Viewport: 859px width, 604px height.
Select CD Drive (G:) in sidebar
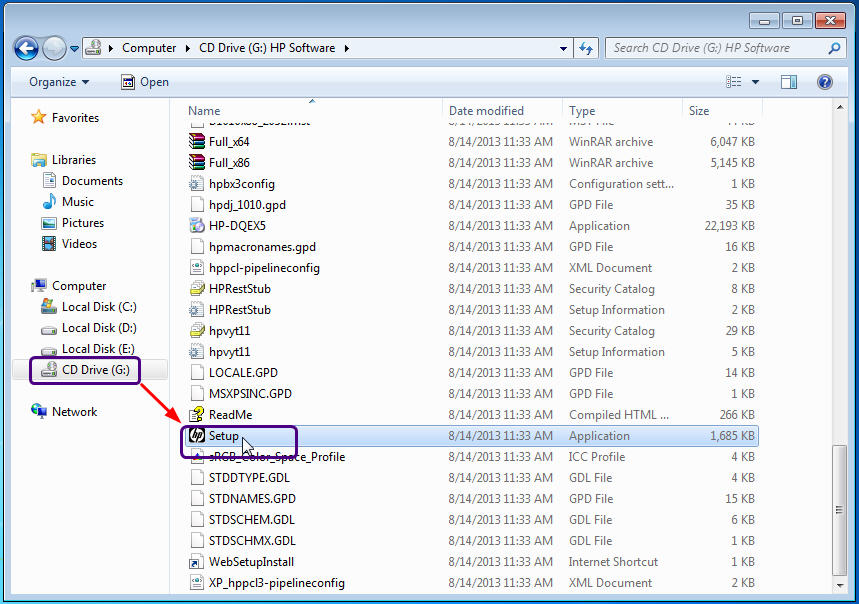point(85,370)
